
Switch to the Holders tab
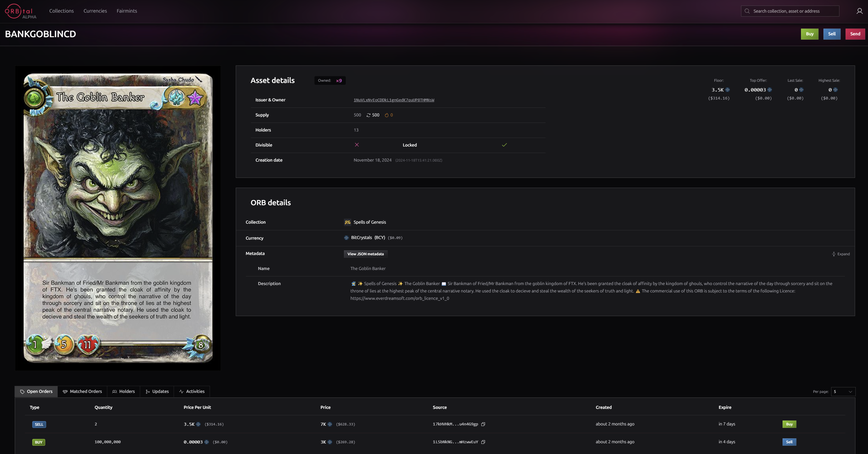pos(123,391)
